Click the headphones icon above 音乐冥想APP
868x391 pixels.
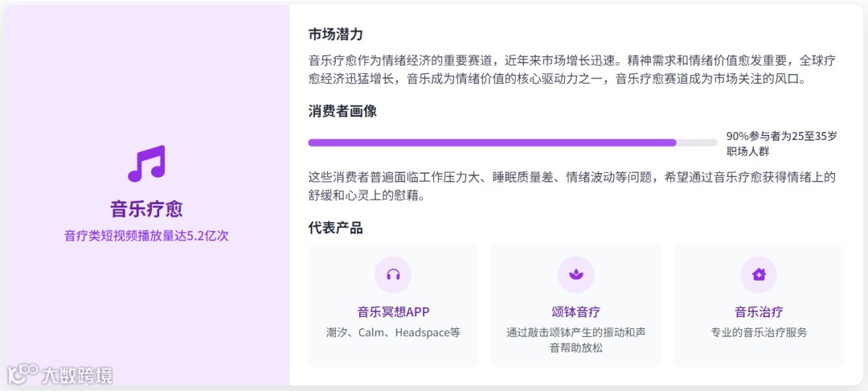pyautogui.click(x=393, y=274)
